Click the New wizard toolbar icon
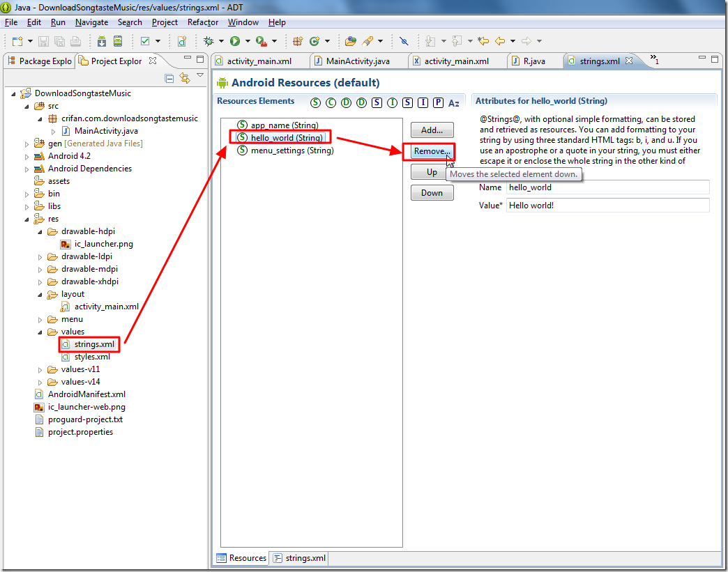The height and width of the screenshot is (572, 728). (x=17, y=41)
